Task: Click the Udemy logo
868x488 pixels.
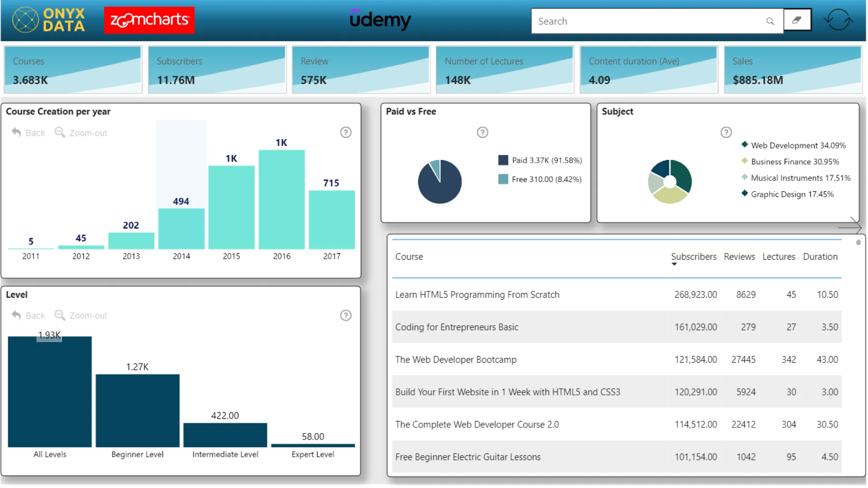Action: [380, 19]
